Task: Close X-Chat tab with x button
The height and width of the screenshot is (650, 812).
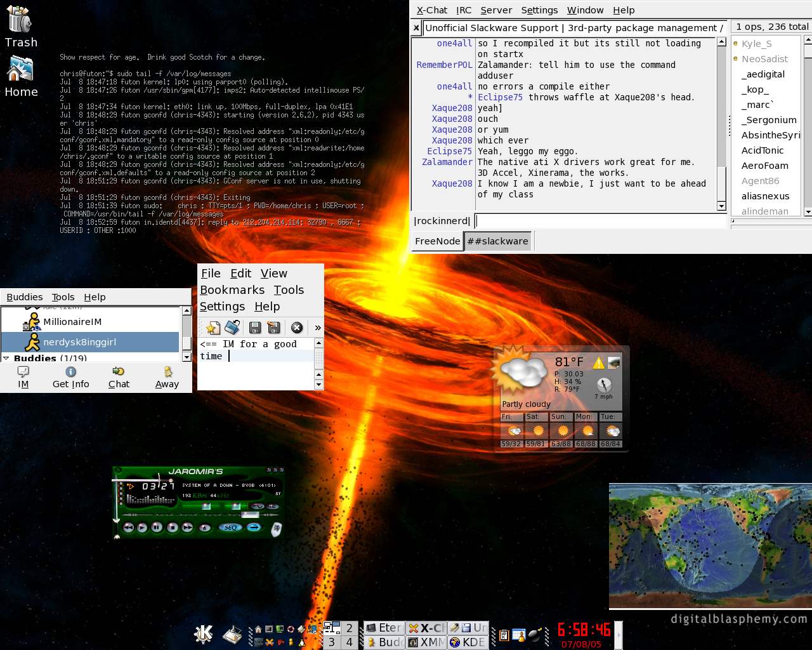Action: click(x=416, y=28)
